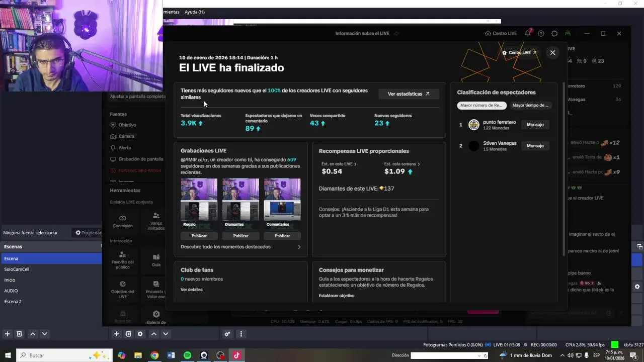Click Stiven Vanegas avatar
This screenshot has width=644, height=362.
(x=474, y=146)
